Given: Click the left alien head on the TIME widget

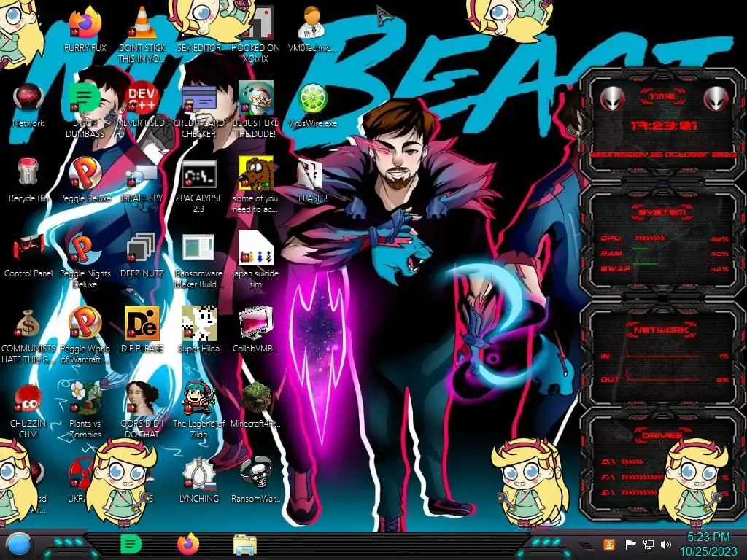Looking at the screenshot, I should tap(612, 98).
